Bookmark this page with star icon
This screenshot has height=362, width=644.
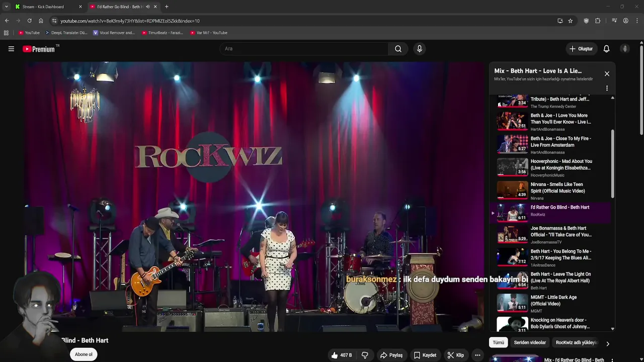coord(570,21)
